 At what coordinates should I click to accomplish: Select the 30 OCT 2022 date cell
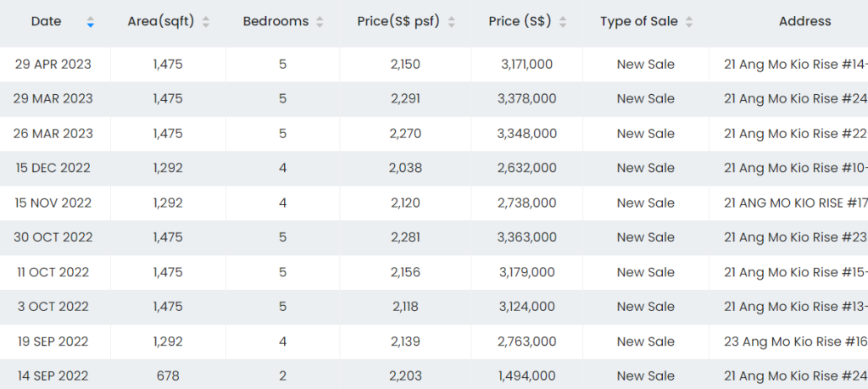pyautogui.click(x=51, y=238)
